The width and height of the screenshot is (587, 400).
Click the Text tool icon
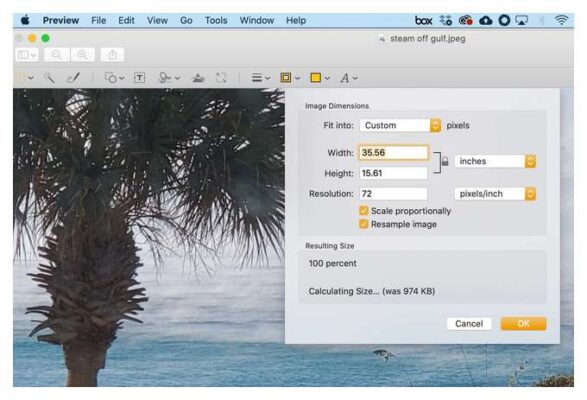pos(139,78)
